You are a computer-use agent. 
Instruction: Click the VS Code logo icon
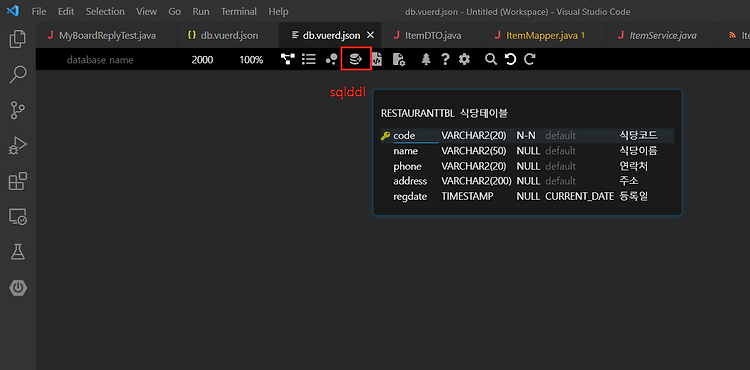[x=13, y=11]
